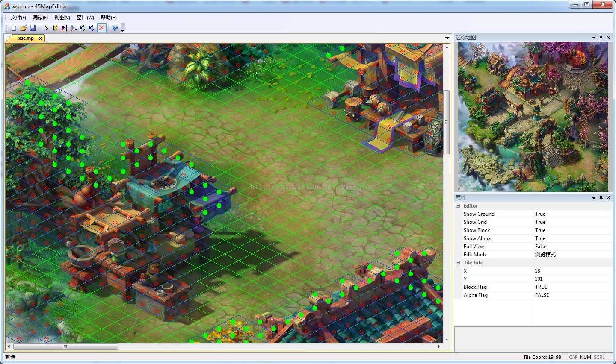This screenshot has width=616, height=364.
Task: Open the 文件(F) menu
Action: [18, 18]
